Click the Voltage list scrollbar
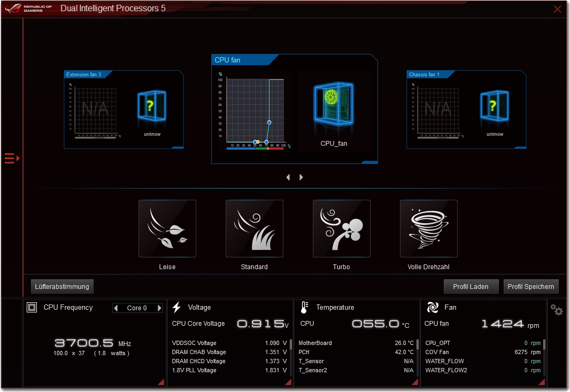 pos(291,344)
